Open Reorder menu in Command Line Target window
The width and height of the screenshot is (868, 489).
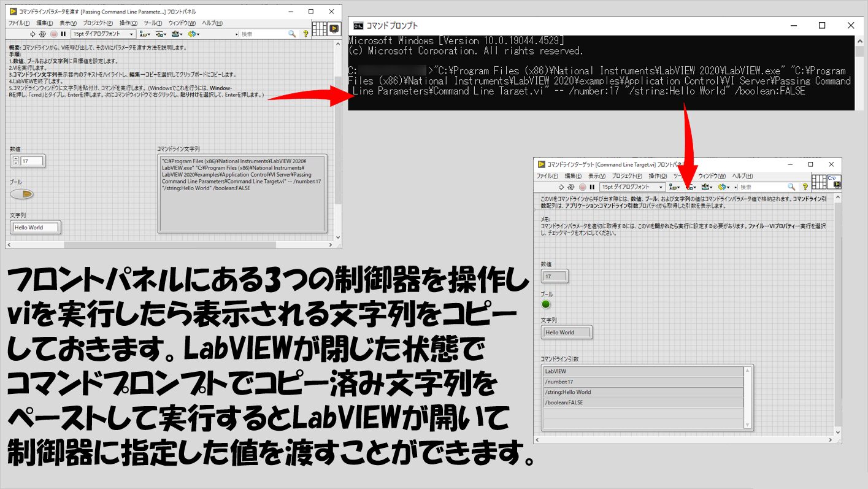[x=724, y=187]
